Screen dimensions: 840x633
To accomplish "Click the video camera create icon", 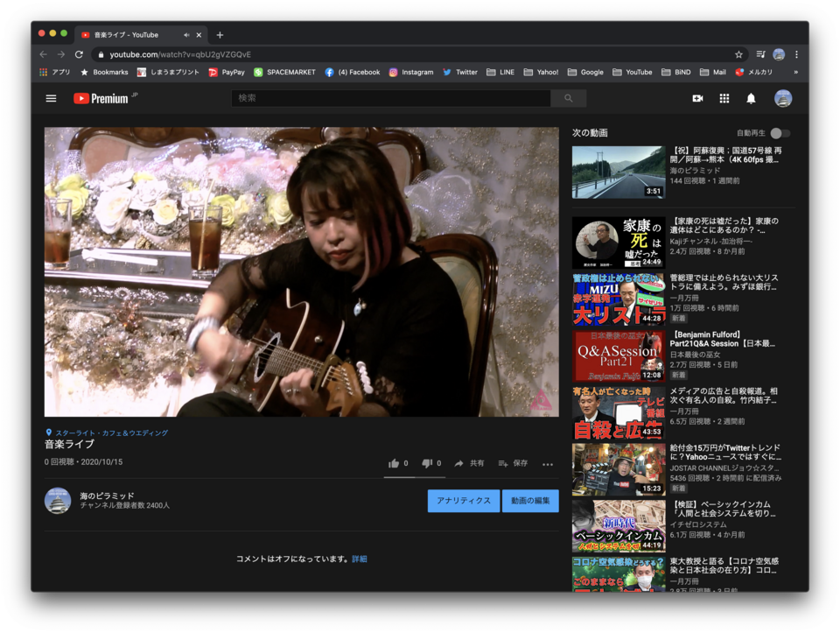I will coord(697,98).
